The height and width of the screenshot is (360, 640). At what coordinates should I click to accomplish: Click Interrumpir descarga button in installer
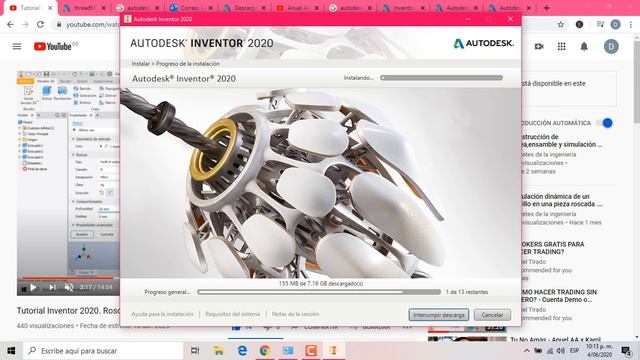439,315
